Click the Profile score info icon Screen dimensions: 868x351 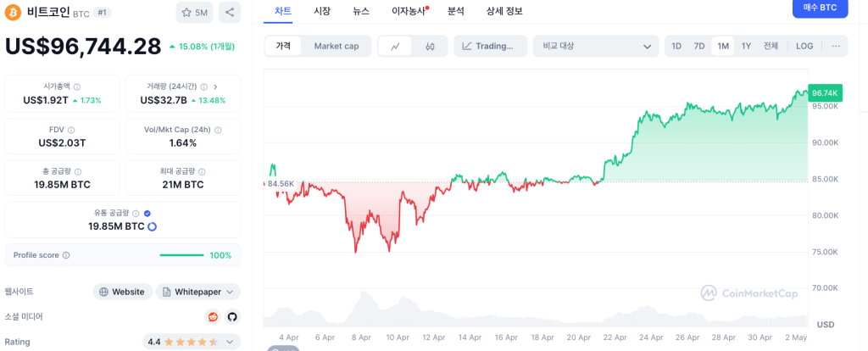(x=66, y=255)
